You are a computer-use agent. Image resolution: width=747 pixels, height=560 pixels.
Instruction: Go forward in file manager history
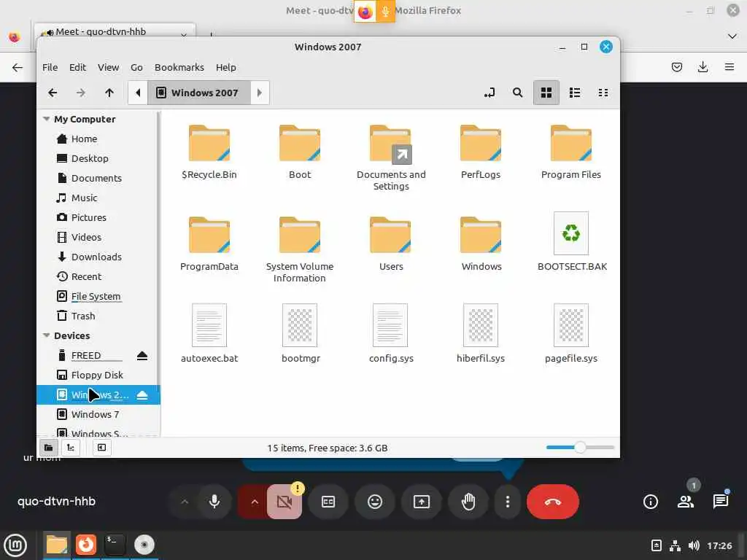click(80, 93)
